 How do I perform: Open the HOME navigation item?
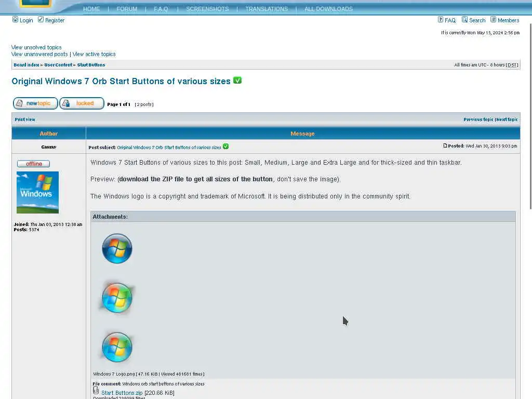[x=91, y=9]
